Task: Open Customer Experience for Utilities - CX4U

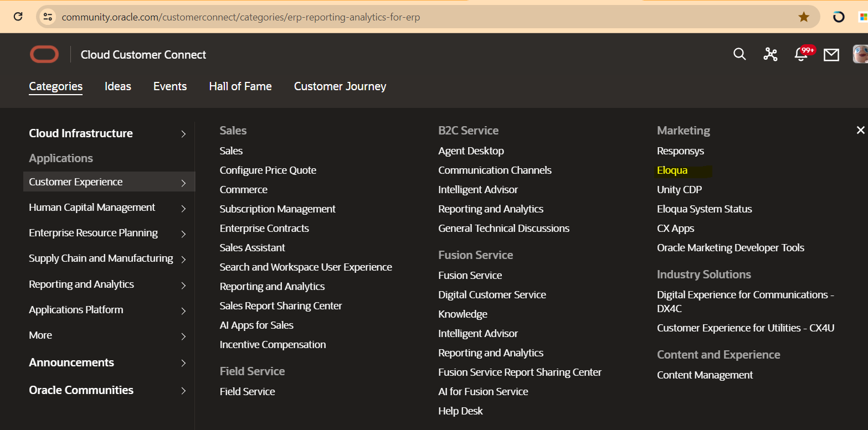Action: (x=746, y=328)
